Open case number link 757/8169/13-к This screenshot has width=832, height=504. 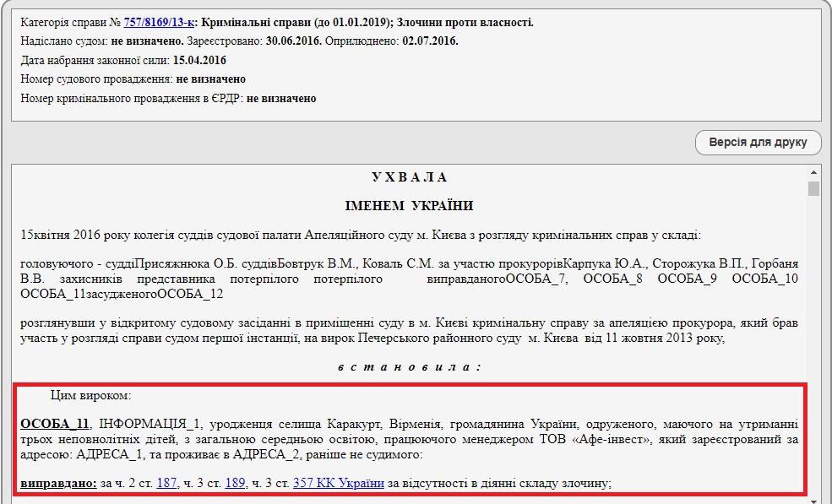(159, 23)
